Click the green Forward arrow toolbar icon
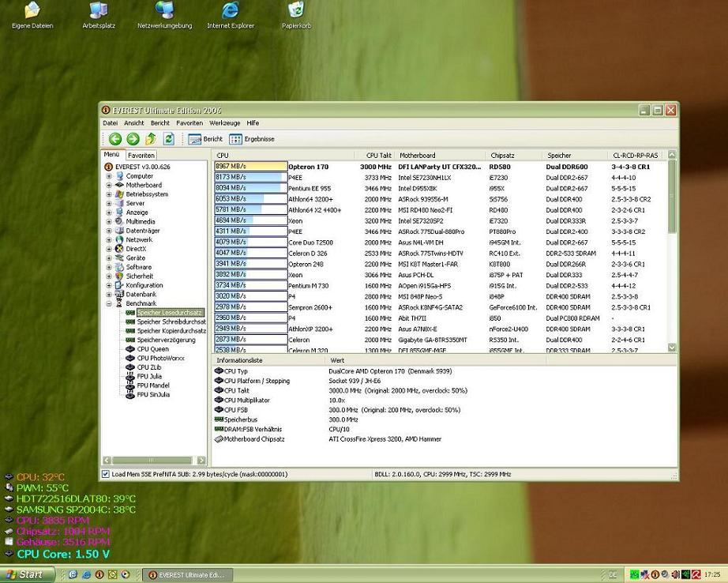The width and height of the screenshot is (728, 583). 133,139
